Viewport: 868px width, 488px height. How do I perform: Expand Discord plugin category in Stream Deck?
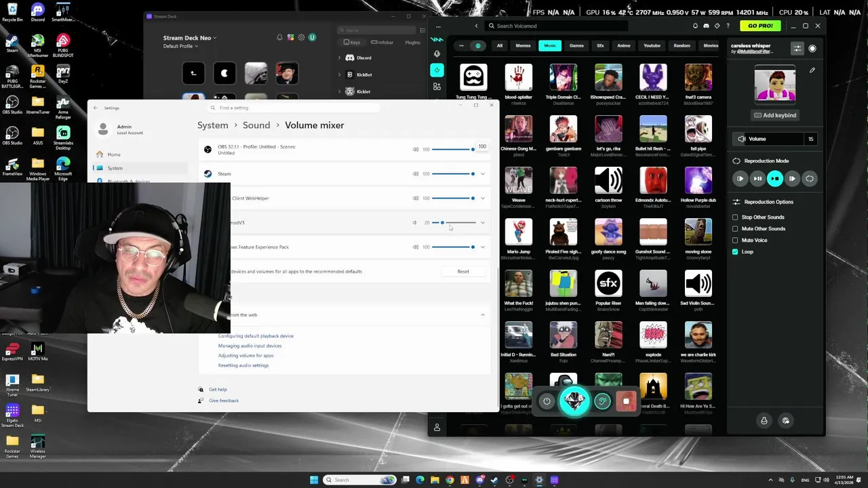pos(339,58)
